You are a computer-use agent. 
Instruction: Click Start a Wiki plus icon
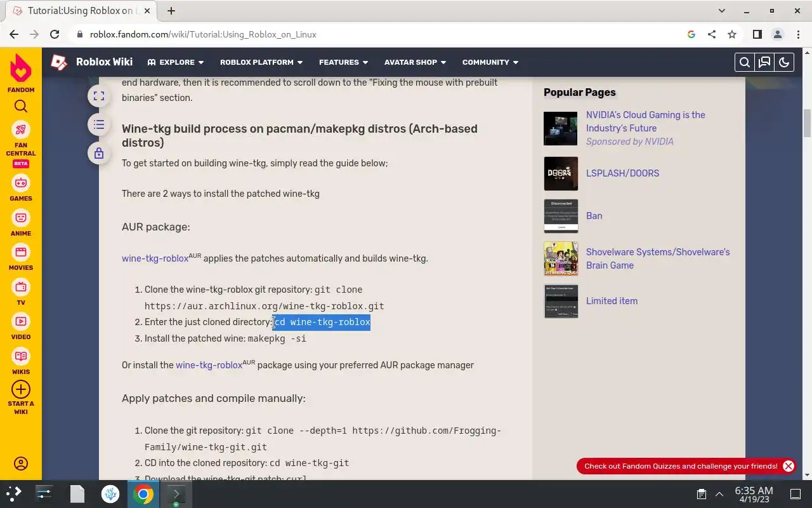point(21,389)
